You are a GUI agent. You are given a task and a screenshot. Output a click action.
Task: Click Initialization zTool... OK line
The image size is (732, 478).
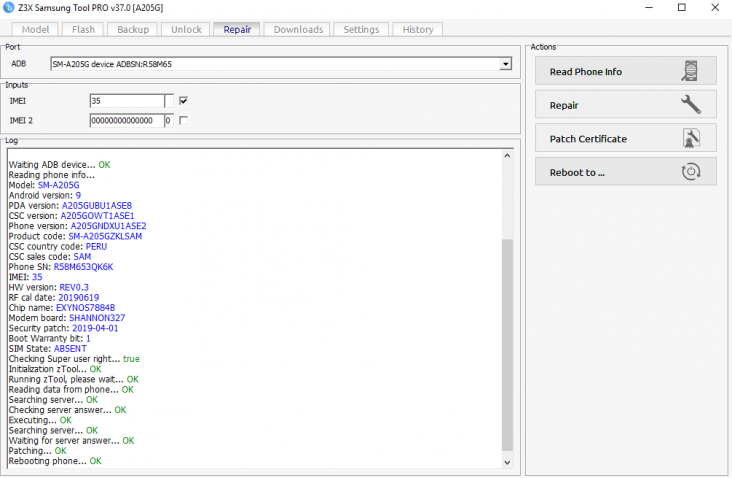point(55,369)
